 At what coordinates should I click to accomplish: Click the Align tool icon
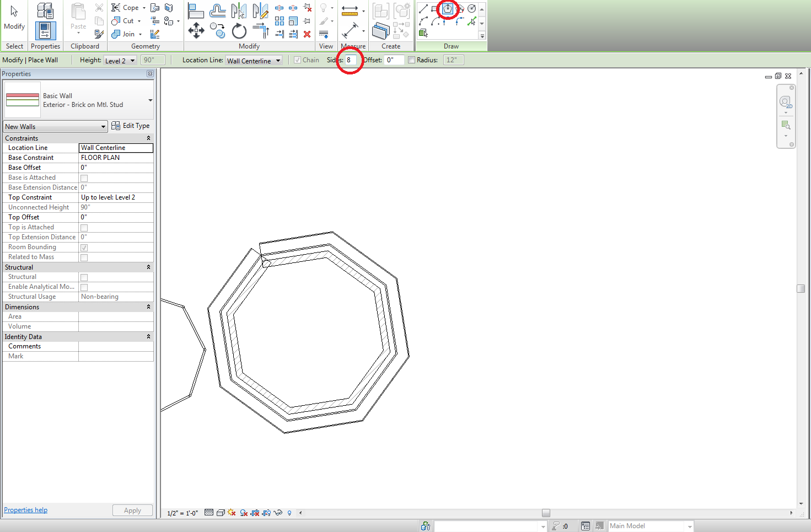tap(196, 10)
